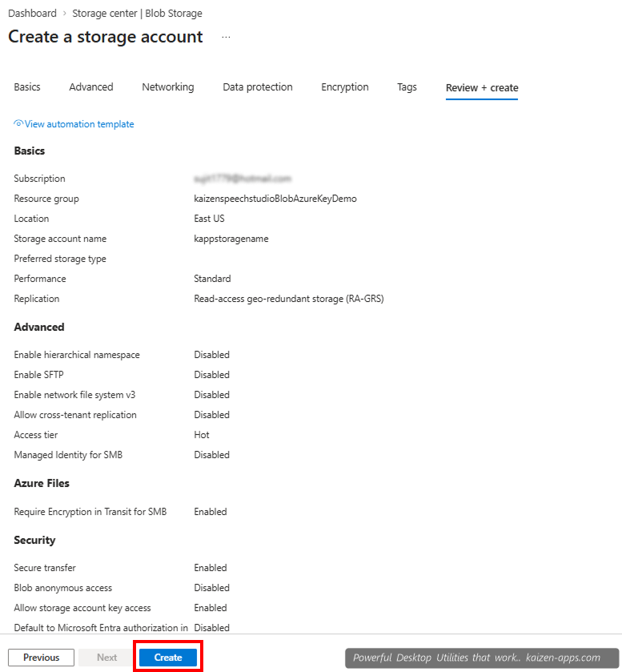Screen dimensions: 622x672
Task: Open the ellipsis menu next to page title
Action: pos(225,36)
